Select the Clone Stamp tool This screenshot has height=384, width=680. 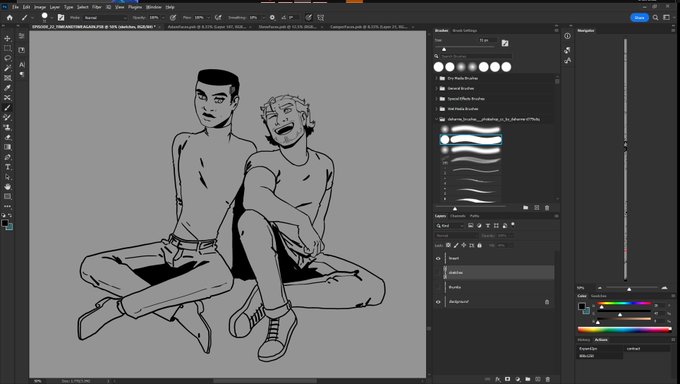[x=7, y=128]
